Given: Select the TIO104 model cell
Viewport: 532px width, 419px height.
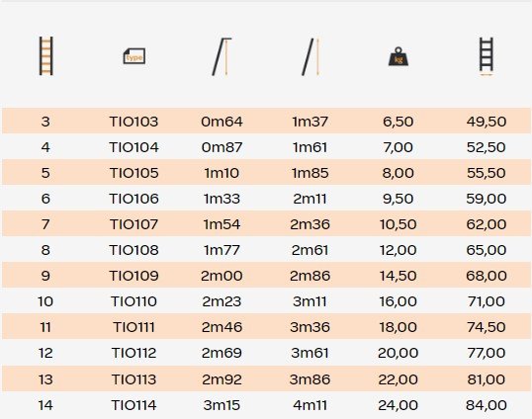Looking at the screenshot, I should [x=133, y=147].
